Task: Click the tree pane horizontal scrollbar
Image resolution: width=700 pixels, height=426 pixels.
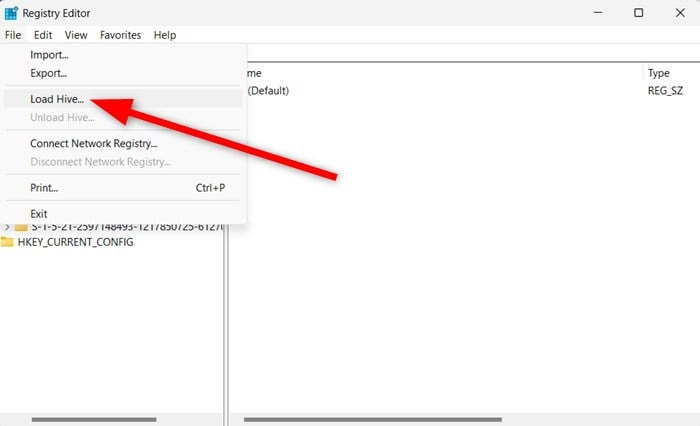Action: pos(94,419)
